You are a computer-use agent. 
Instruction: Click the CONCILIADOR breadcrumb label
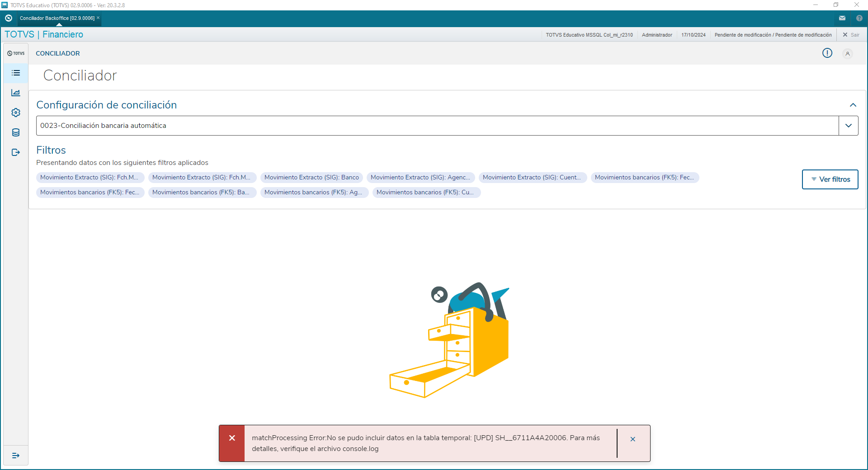[58, 53]
